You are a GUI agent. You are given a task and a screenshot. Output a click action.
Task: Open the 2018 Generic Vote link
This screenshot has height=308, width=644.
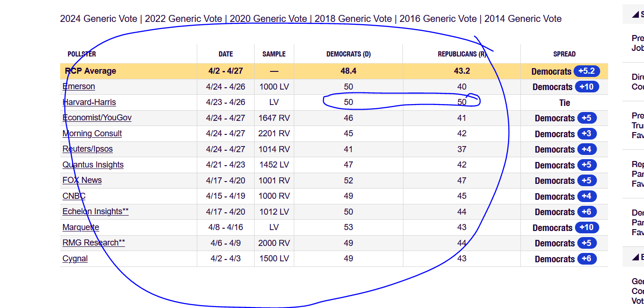click(353, 19)
